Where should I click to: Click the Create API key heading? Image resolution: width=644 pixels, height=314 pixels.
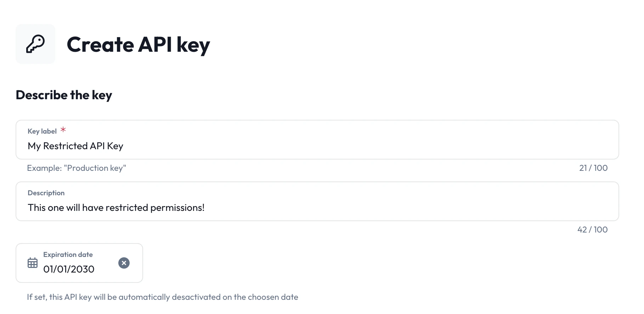tap(138, 44)
